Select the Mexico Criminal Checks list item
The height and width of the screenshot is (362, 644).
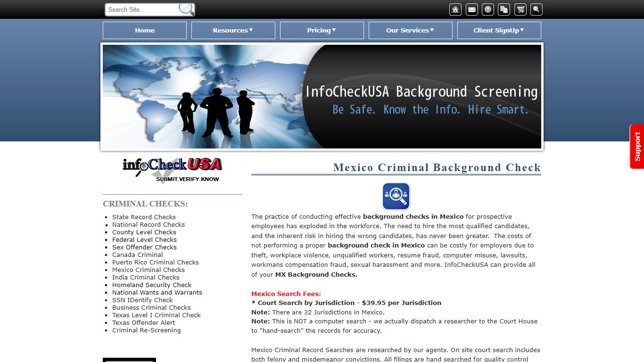click(149, 270)
